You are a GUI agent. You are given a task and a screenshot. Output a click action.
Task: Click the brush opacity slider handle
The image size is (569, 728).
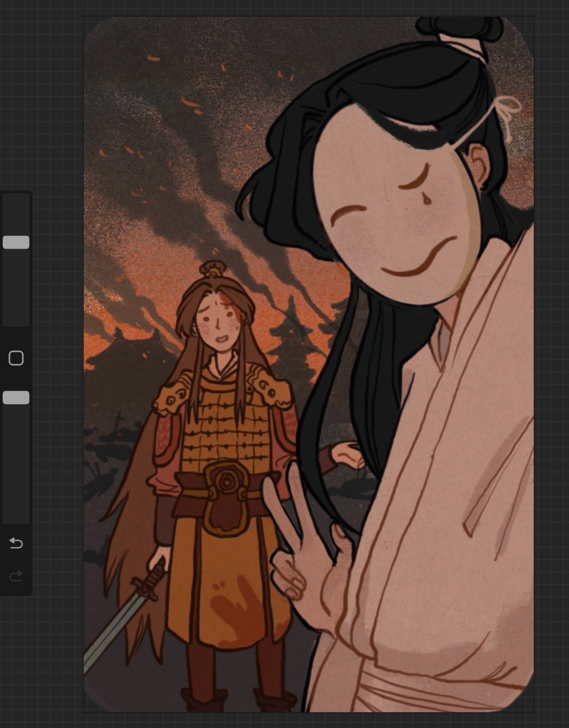(x=16, y=398)
